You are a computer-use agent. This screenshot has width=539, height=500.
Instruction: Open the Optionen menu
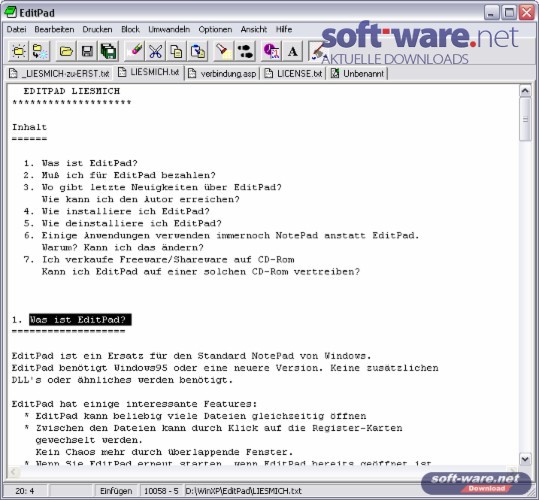pos(215,30)
